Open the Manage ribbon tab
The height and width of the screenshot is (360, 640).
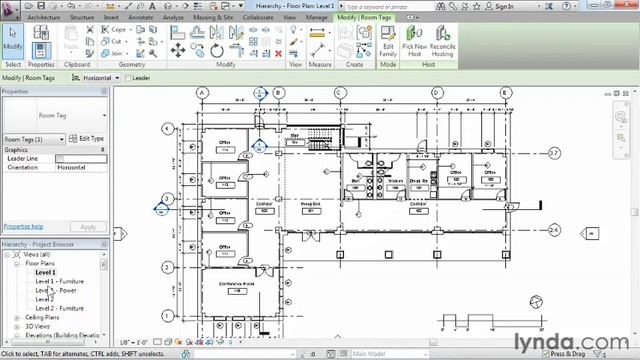click(317, 18)
